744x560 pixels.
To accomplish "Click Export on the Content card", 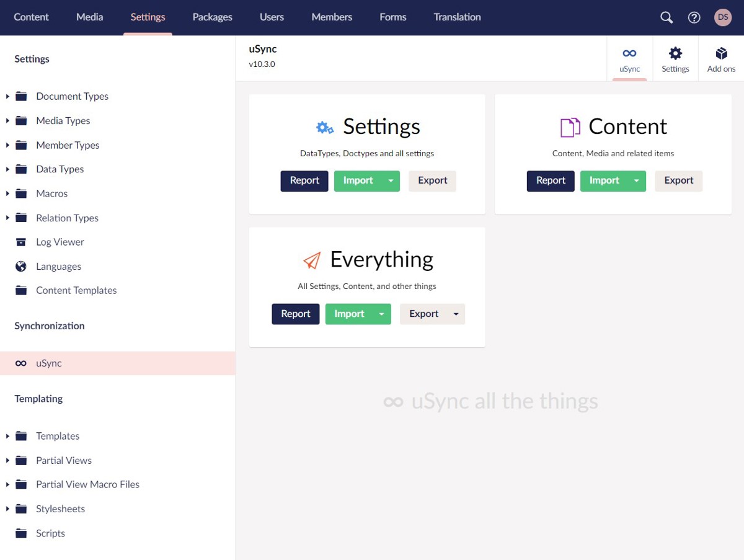I will click(679, 180).
